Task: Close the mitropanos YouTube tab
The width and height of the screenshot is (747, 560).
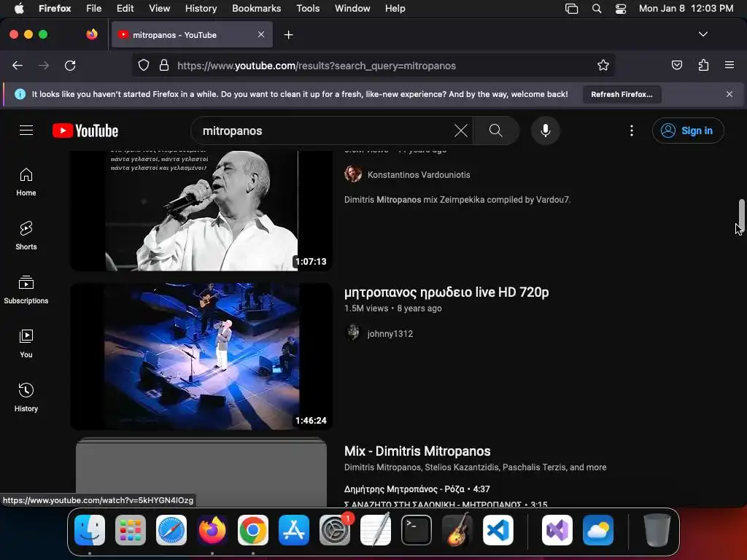Action: pos(261,34)
